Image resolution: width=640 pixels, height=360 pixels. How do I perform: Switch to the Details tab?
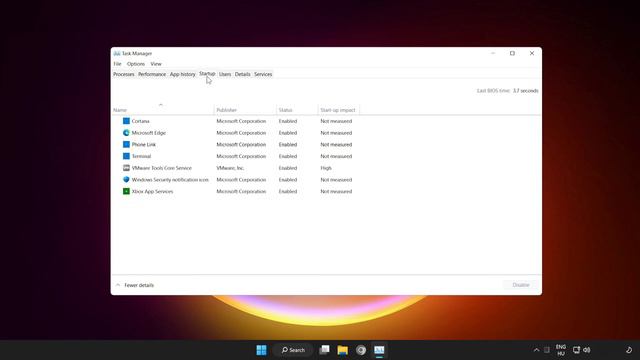pos(242,74)
